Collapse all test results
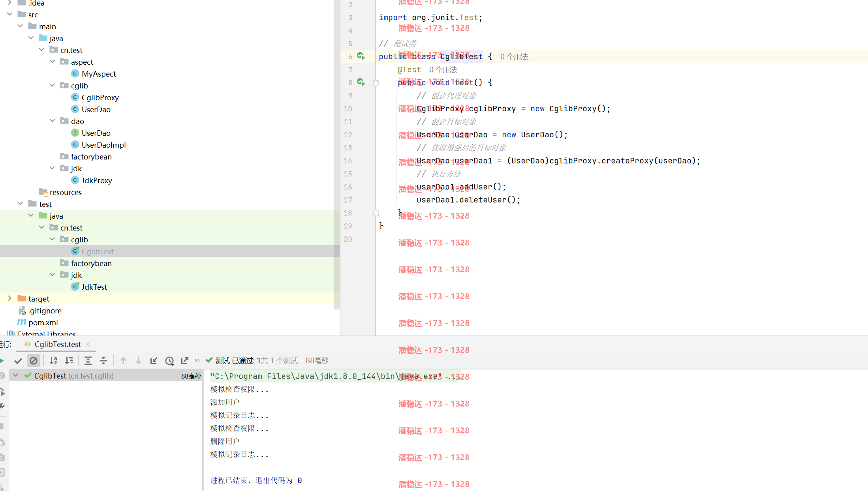Viewport: 868px width, 491px height. click(103, 361)
